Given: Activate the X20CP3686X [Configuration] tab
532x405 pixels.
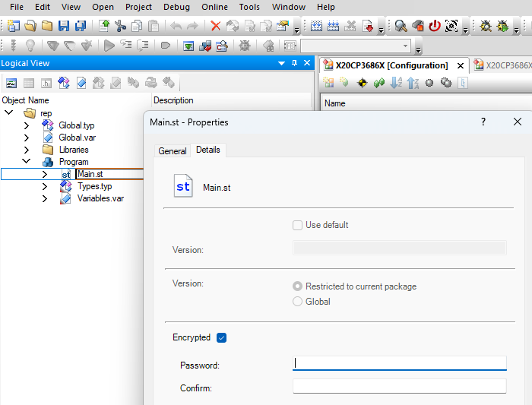Looking at the screenshot, I should coord(391,65).
